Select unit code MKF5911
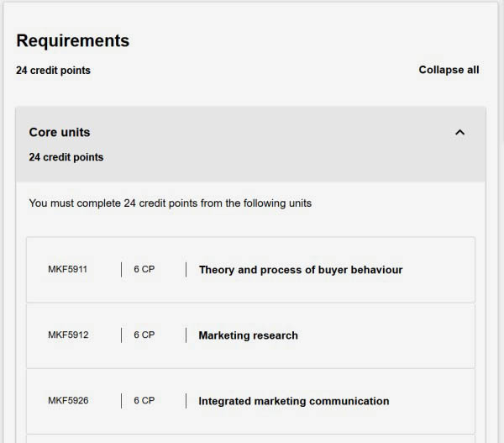This screenshot has width=504, height=443. pyautogui.click(x=67, y=269)
